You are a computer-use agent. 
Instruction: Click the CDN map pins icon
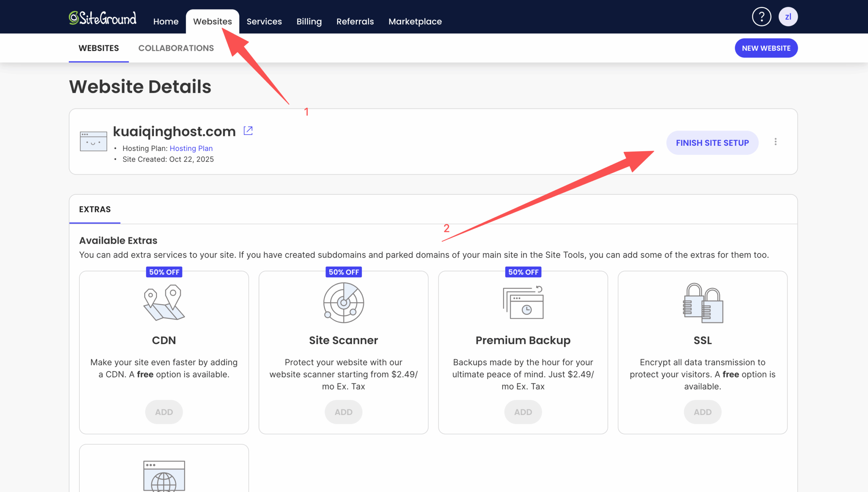pos(164,302)
